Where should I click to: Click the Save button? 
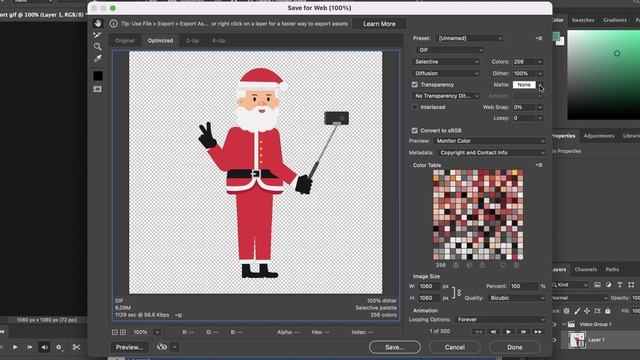click(x=395, y=347)
